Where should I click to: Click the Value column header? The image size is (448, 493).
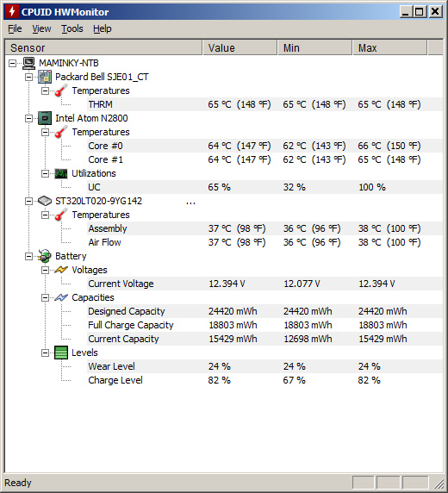point(240,47)
